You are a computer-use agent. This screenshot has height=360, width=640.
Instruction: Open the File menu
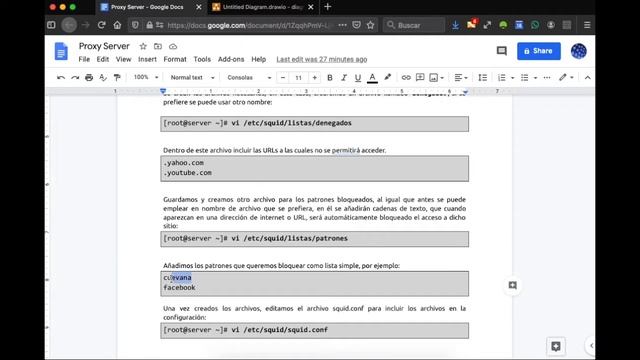[84, 59]
